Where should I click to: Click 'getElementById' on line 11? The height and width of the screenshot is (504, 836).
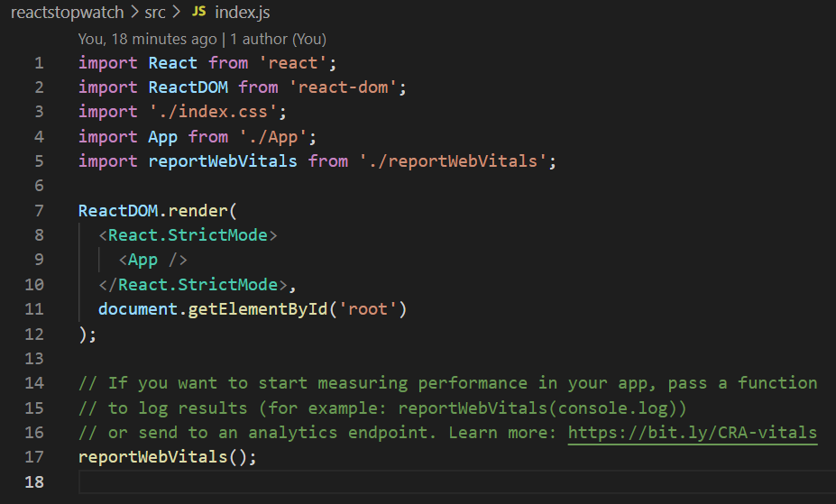click(258, 309)
